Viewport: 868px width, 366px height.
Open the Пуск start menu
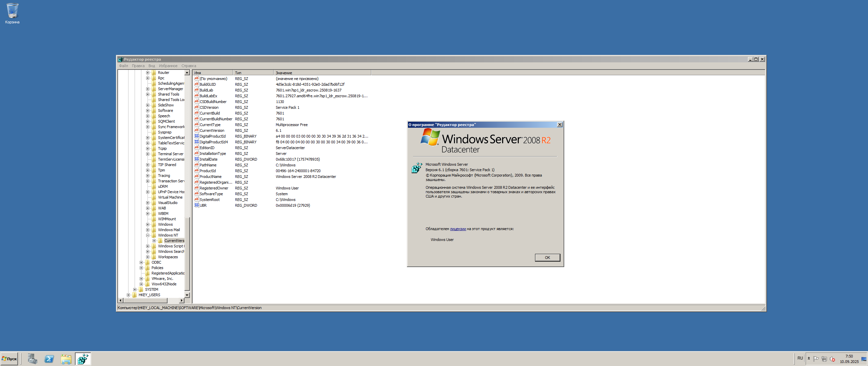tap(9, 359)
